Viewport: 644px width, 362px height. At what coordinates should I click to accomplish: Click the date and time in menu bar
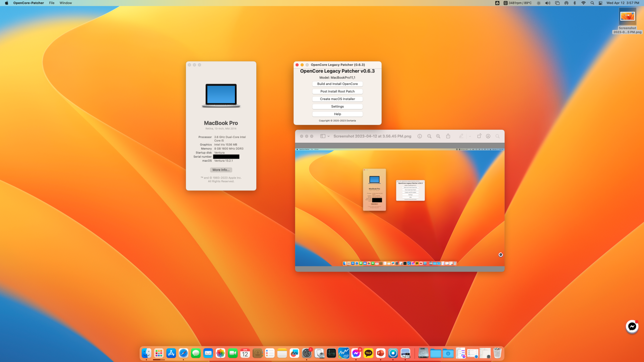point(623,3)
